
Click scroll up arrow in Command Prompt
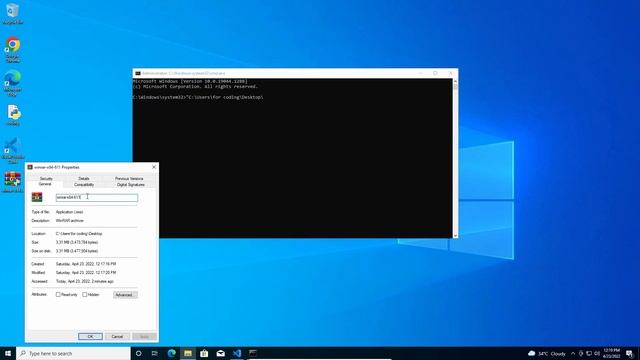[x=455, y=81]
